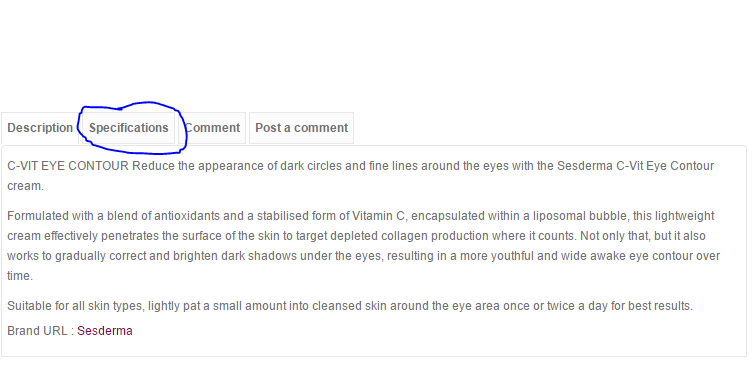Click the 'Brand URL :' label text

tap(41, 331)
